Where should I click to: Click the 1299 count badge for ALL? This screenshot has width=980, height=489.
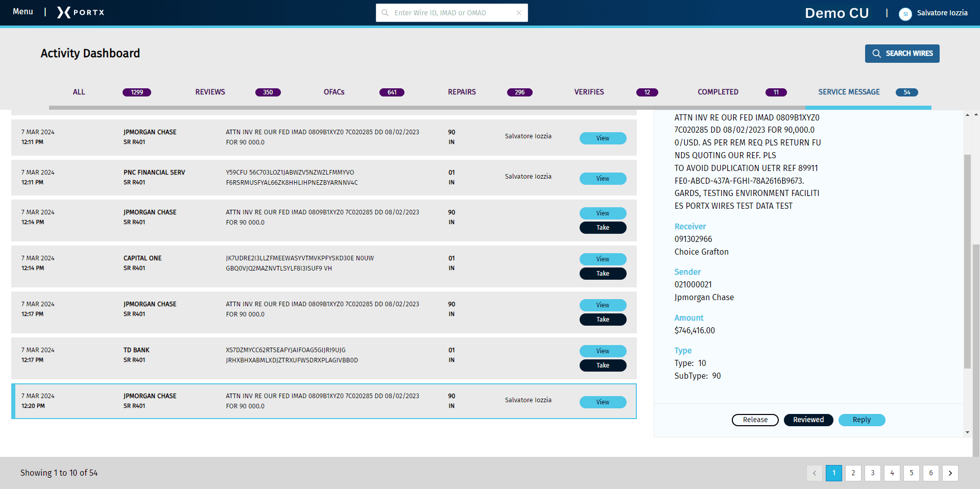coord(137,92)
